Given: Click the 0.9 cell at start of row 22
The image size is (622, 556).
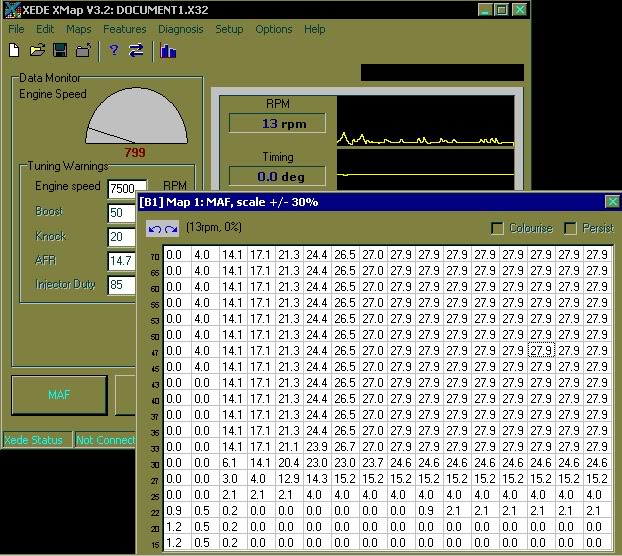Looking at the screenshot, I should click(x=177, y=511).
